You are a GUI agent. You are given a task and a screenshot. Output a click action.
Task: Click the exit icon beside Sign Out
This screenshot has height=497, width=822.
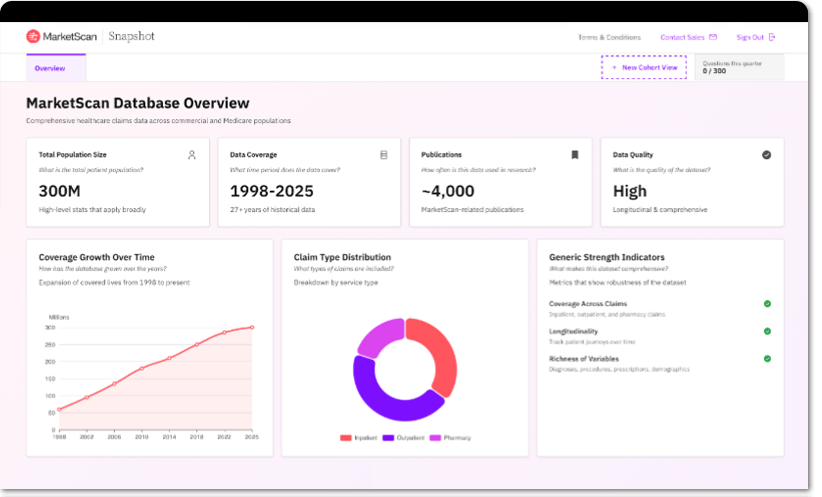pyautogui.click(x=772, y=37)
